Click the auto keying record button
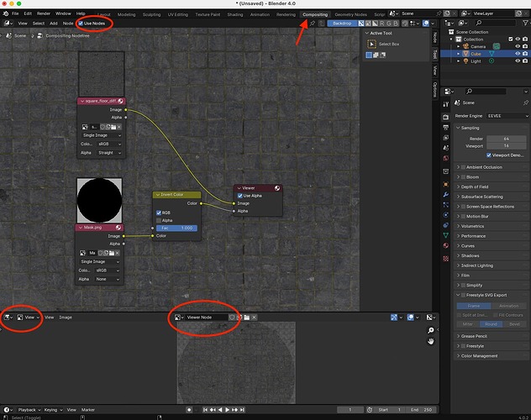 click(x=189, y=410)
